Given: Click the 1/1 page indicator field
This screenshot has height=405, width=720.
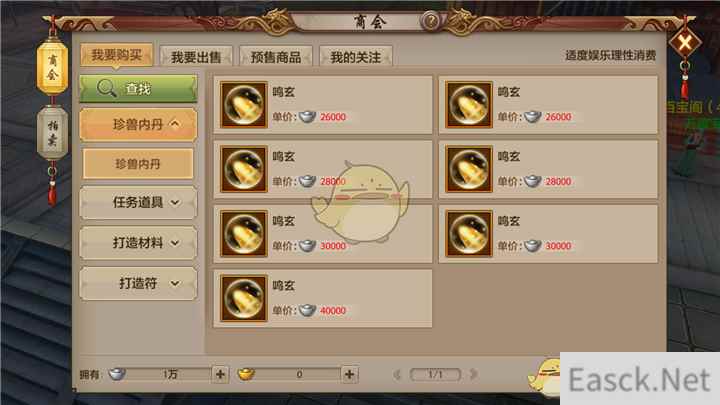Looking at the screenshot, I should click(435, 374).
